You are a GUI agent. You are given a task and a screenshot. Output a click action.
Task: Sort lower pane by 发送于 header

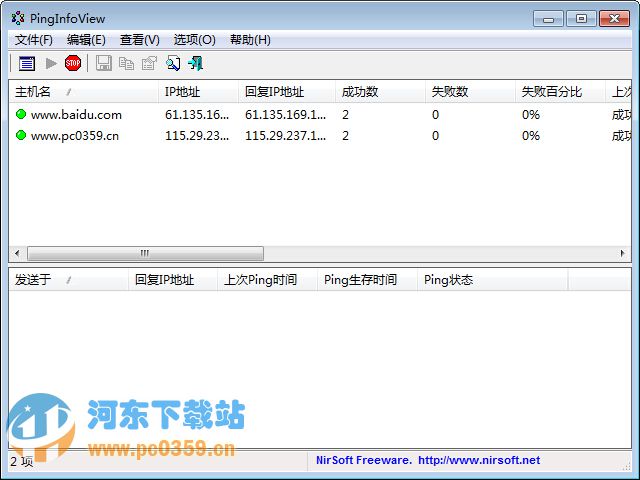(69, 280)
